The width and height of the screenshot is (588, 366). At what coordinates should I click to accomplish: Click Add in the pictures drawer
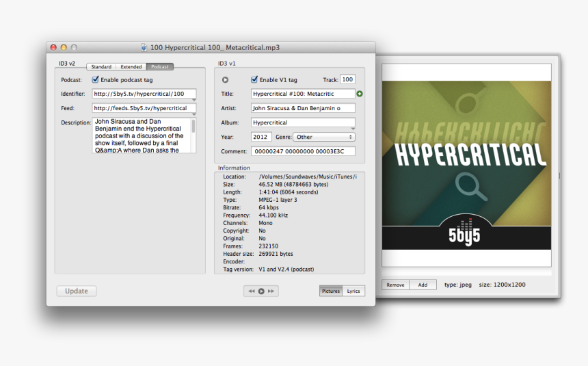(423, 285)
